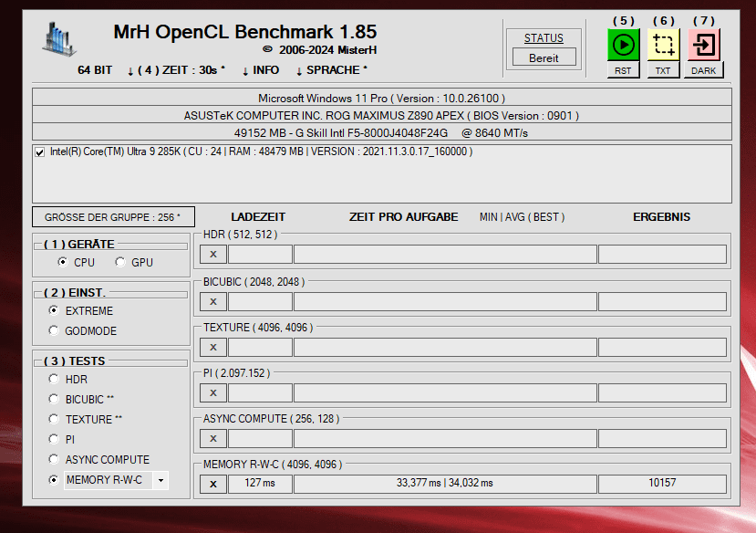Viewport: 756px width, 533px height.
Task: Switch to DARK mode button
Action: pyautogui.click(x=703, y=70)
